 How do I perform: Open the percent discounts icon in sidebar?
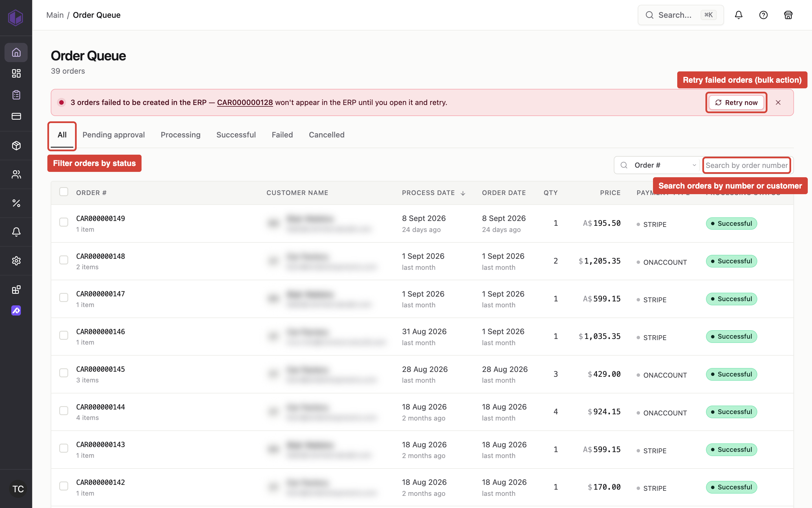tap(16, 203)
